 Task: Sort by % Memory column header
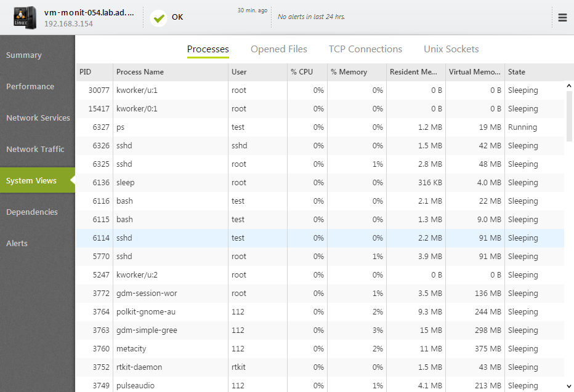(357, 72)
